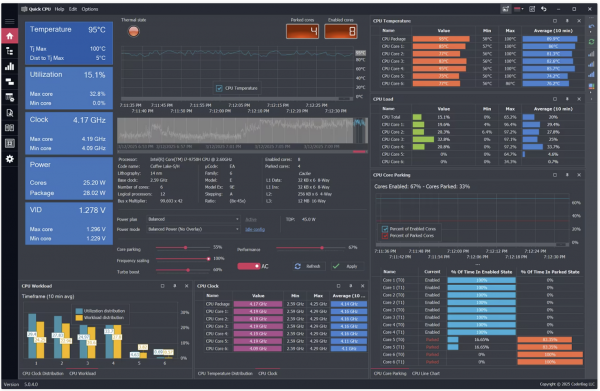The image size is (600, 391).
Task: Open the red color theme dropdown in title bar
Action: tap(519, 9)
